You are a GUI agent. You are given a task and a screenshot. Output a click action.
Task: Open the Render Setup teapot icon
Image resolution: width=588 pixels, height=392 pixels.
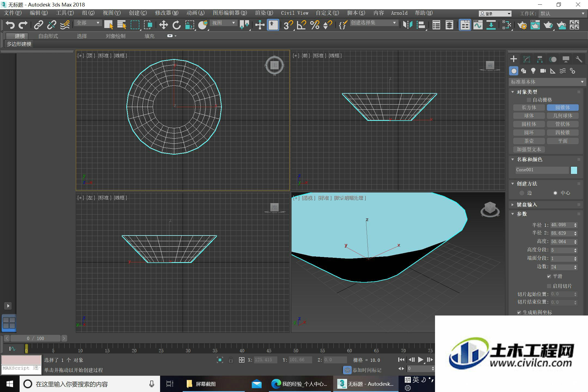point(522,25)
